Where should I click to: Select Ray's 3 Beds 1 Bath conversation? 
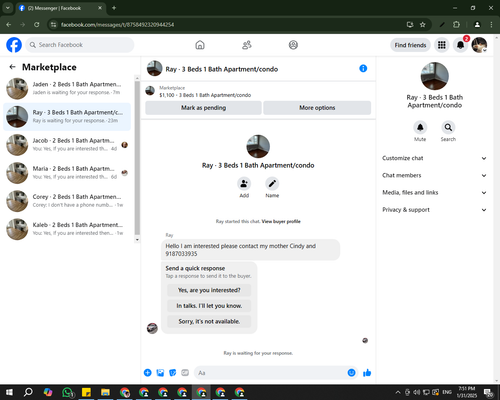(x=67, y=117)
